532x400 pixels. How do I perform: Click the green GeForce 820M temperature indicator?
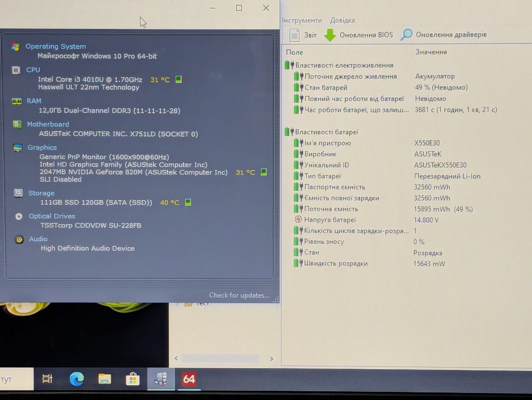(x=264, y=172)
